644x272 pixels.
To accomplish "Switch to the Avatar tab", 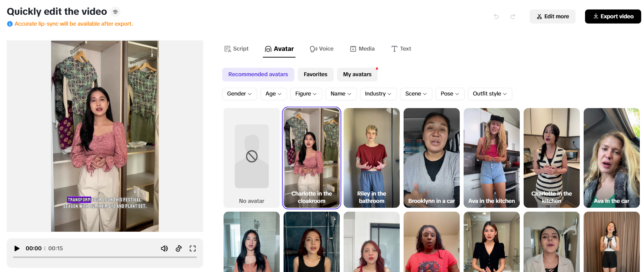I will pyautogui.click(x=279, y=49).
